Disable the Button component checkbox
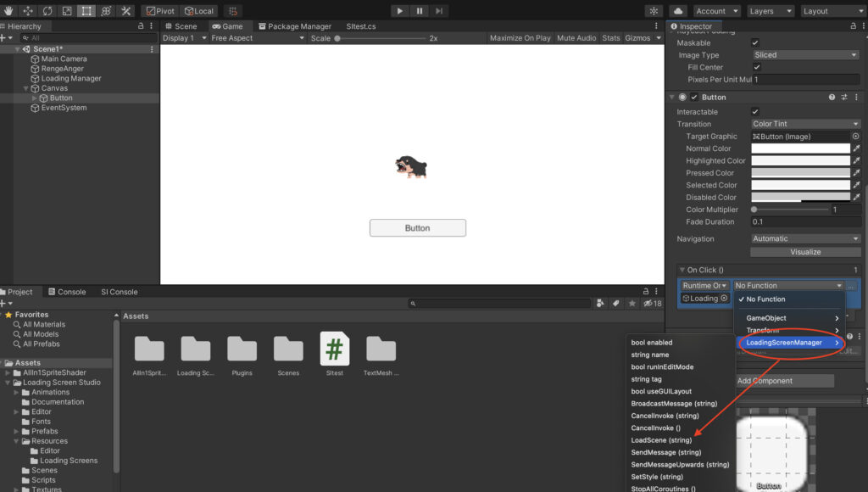The image size is (868, 492). [x=694, y=97]
